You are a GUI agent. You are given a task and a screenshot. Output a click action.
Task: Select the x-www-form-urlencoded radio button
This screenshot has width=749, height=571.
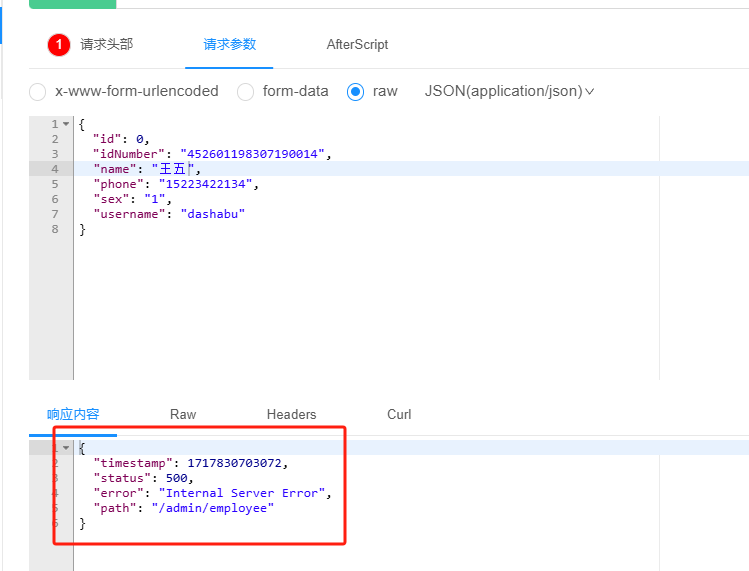click(x=38, y=92)
